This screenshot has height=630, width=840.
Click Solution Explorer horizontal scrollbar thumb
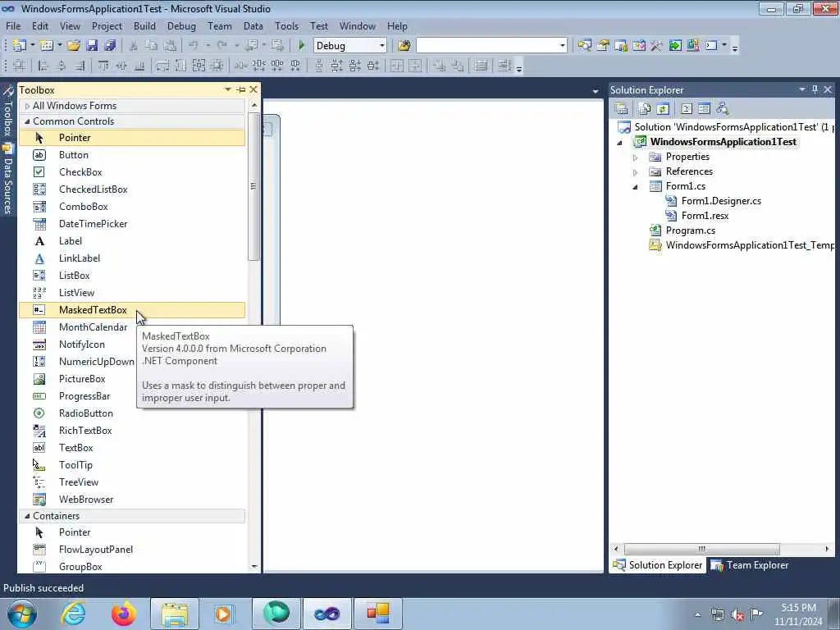pos(702,549)
